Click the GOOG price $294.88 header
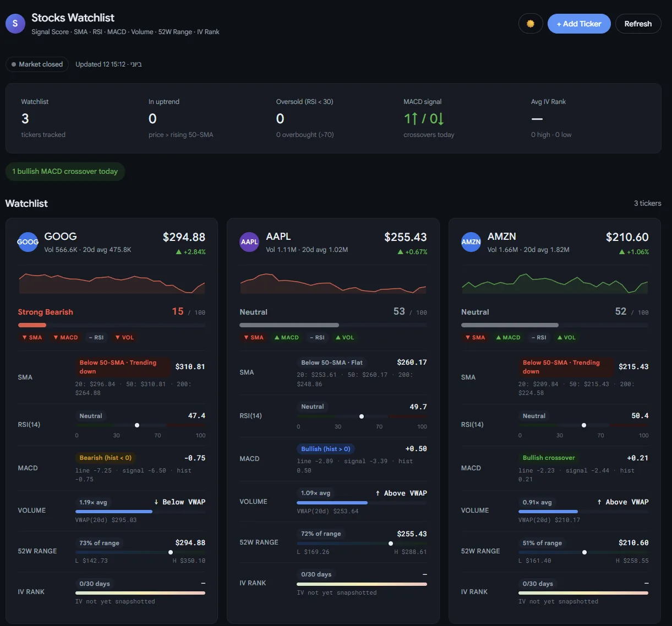Screen dimensions: 672x626 [184, 237]
